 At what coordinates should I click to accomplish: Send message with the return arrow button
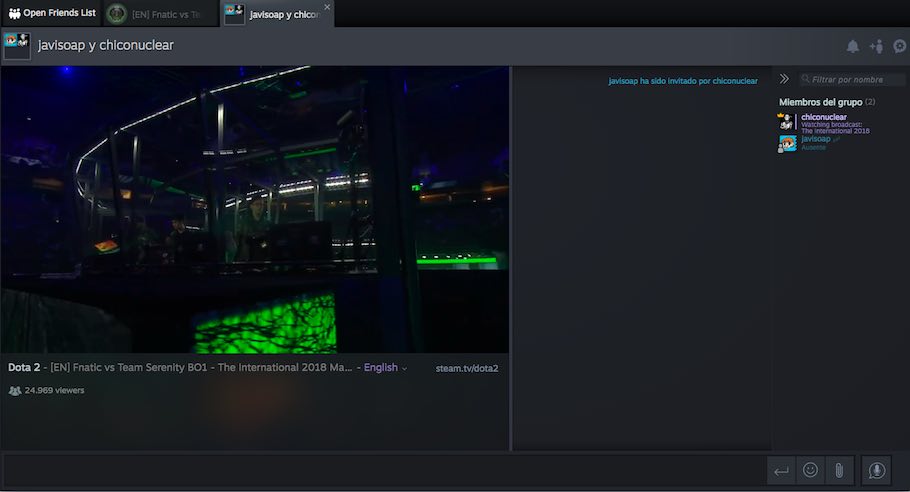click(781, 471)
